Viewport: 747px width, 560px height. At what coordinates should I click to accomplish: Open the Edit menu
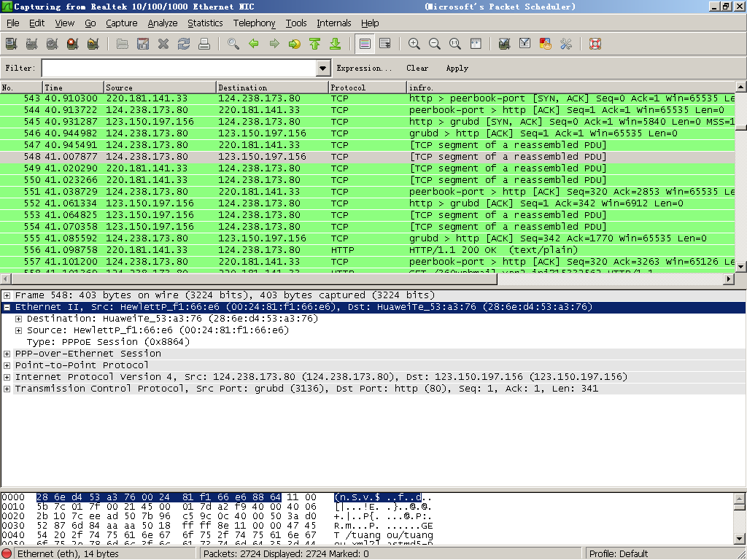click(x=36, y=23)
